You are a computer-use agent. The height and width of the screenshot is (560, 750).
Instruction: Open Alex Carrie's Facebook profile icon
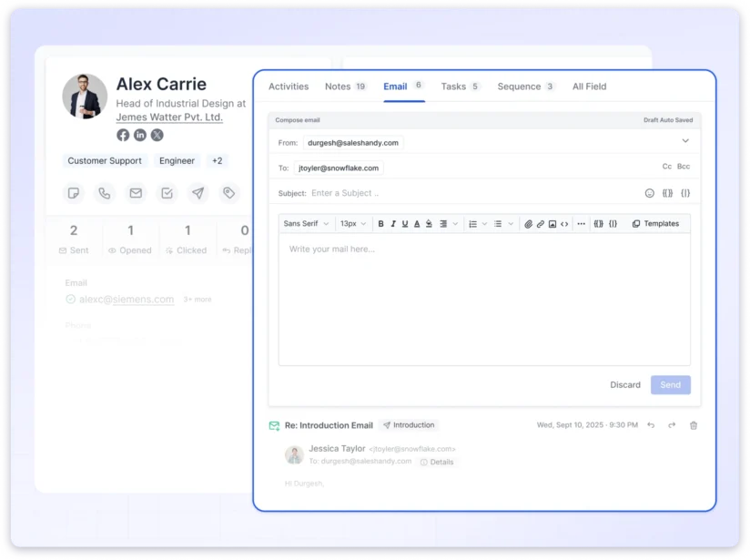(x=123, y=135)
